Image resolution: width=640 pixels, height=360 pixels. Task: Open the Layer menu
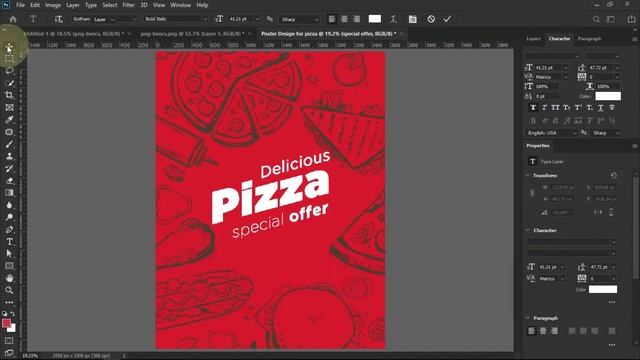click(73, 5)
